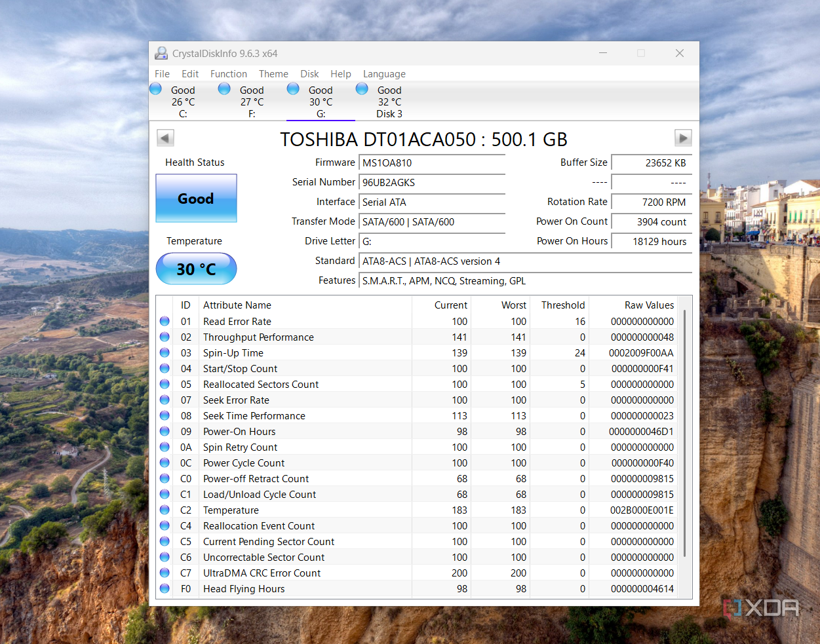Go to previous disk with left arrow

pyautogui.click(x=165, y=138)
